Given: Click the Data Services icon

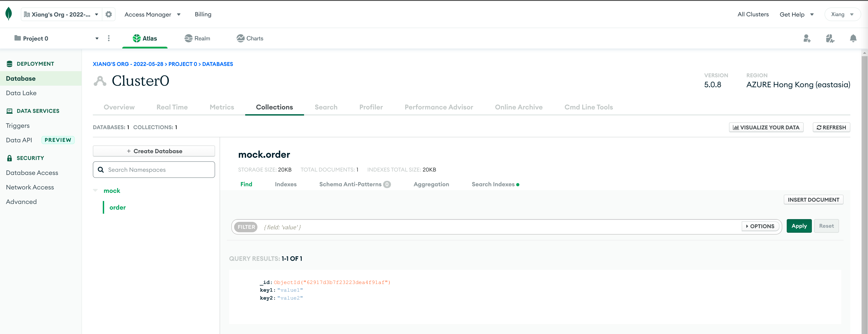Looking at the screenshot, I should [x=10, y=111].
